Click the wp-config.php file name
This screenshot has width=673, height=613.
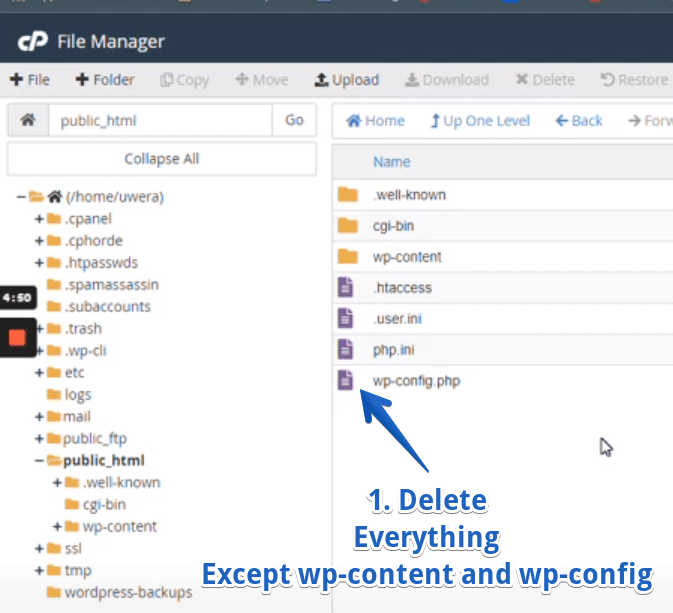click(x=416, y=381)
